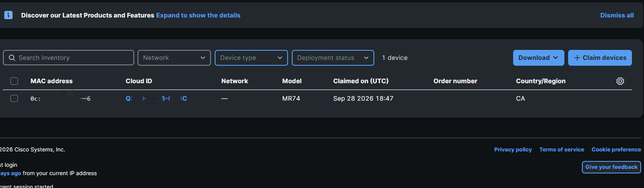Expand to show the details link
The width and height of the screenshot is (644, 188).
(198, 15)
